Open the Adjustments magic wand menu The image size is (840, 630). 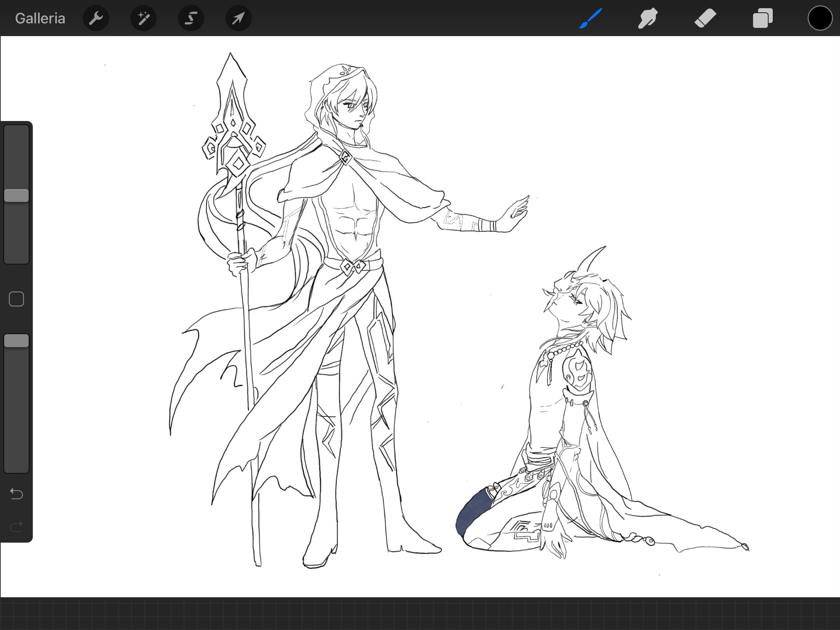(x=143, y=18)
